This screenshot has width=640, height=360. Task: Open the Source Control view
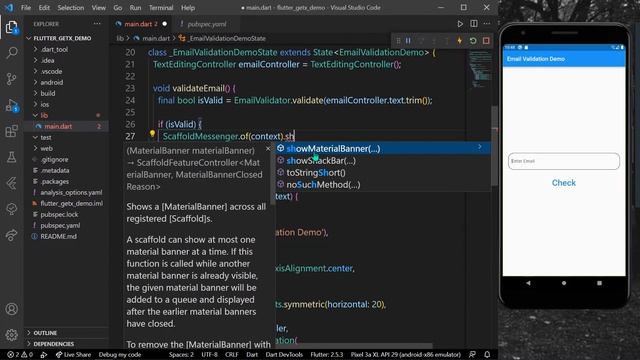[x=11, y=79]
